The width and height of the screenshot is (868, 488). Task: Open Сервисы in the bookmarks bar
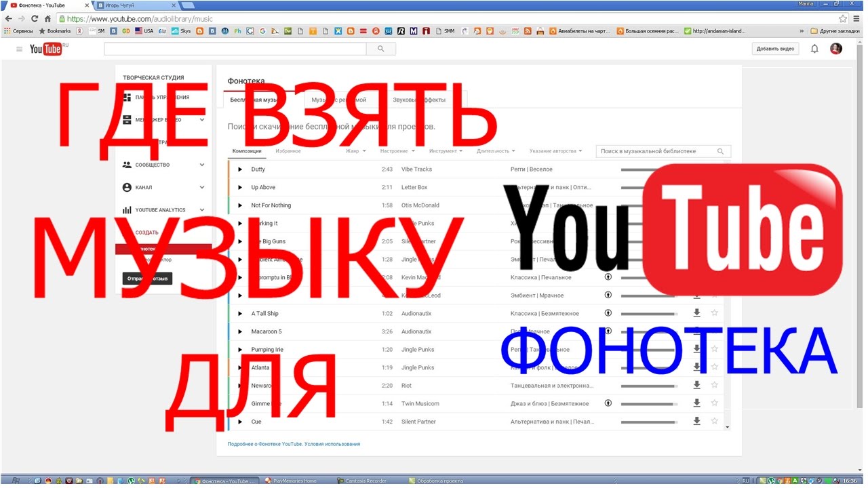18,31
